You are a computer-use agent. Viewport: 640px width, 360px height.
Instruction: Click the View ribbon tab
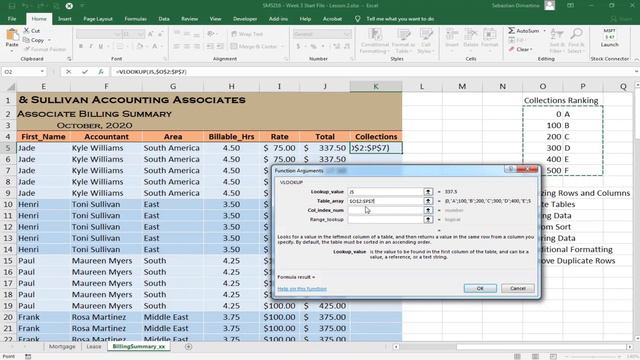[215, 19]
